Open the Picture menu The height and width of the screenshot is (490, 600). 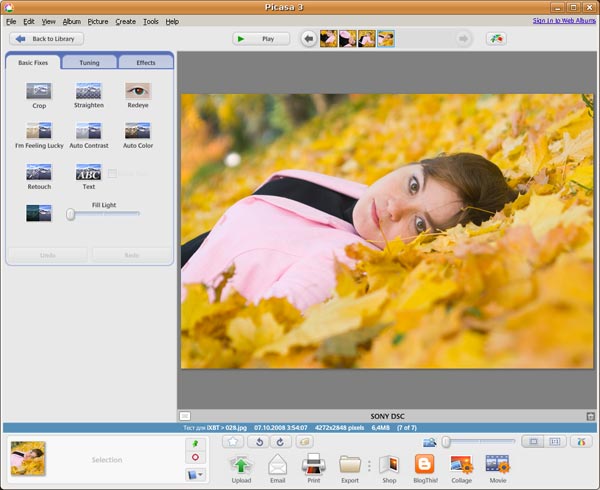point(98,21)
